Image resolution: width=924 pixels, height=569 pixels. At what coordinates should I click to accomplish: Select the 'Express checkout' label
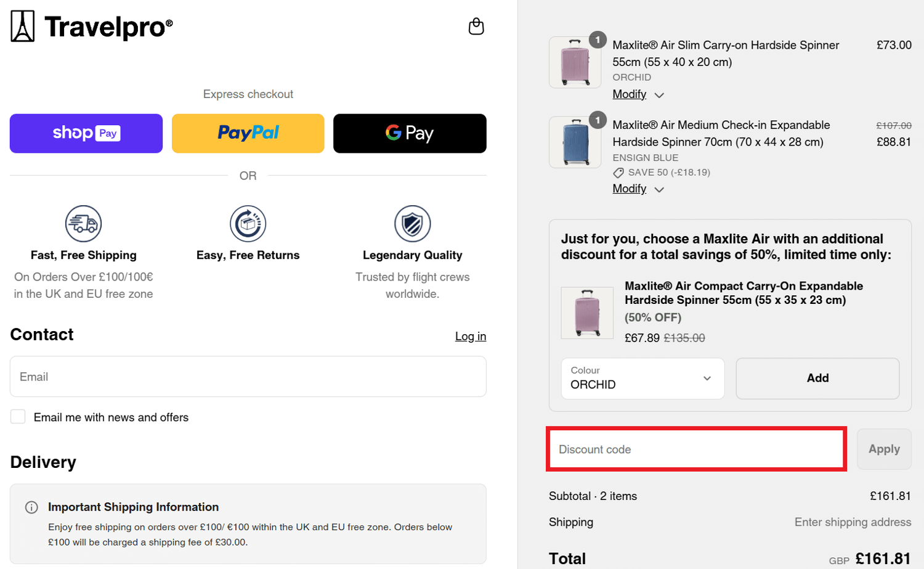(248, 94)
